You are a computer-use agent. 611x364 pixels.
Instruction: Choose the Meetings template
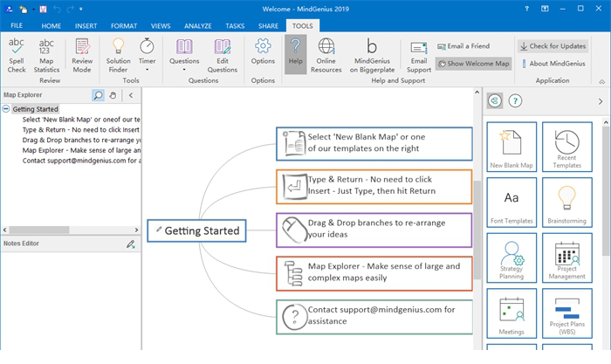(x=511, y=313)
